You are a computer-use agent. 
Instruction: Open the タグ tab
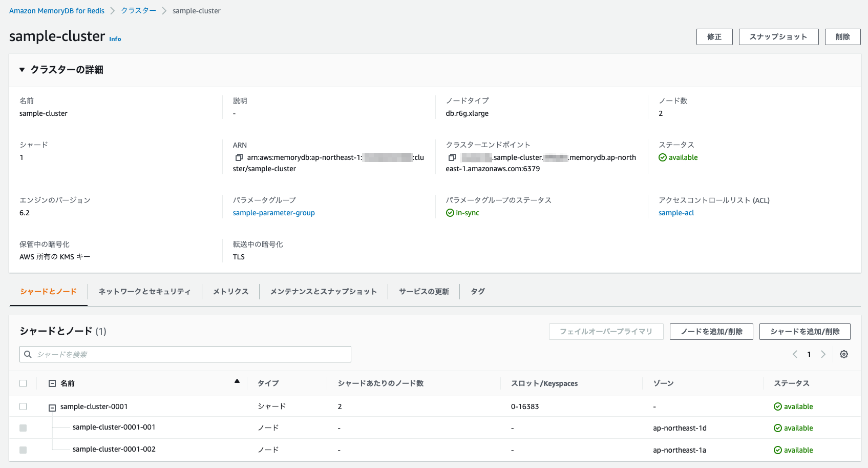(477, 291)
